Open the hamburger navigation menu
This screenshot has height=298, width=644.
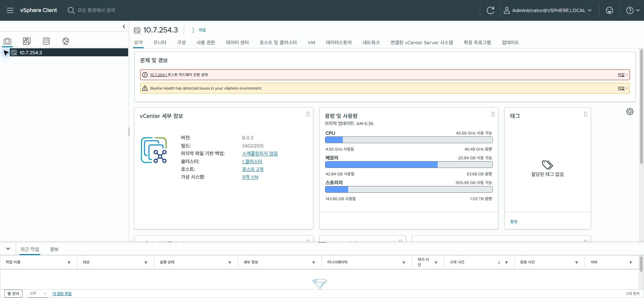pos(10,10)
